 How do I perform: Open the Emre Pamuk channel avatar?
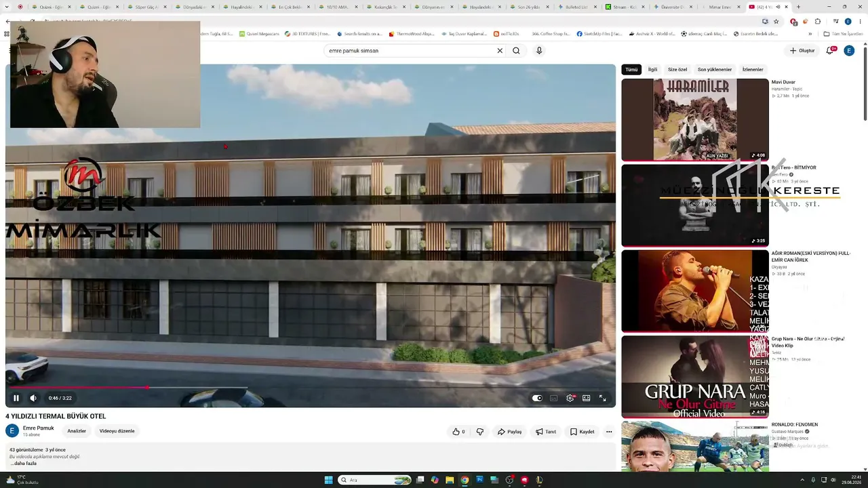pyautogui.click(x=12, y=431)
